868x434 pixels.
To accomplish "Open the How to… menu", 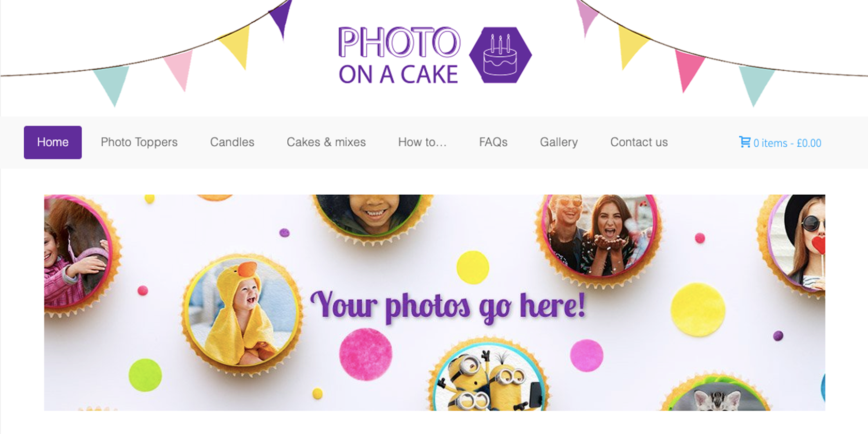I will click(x=422, y=142).
